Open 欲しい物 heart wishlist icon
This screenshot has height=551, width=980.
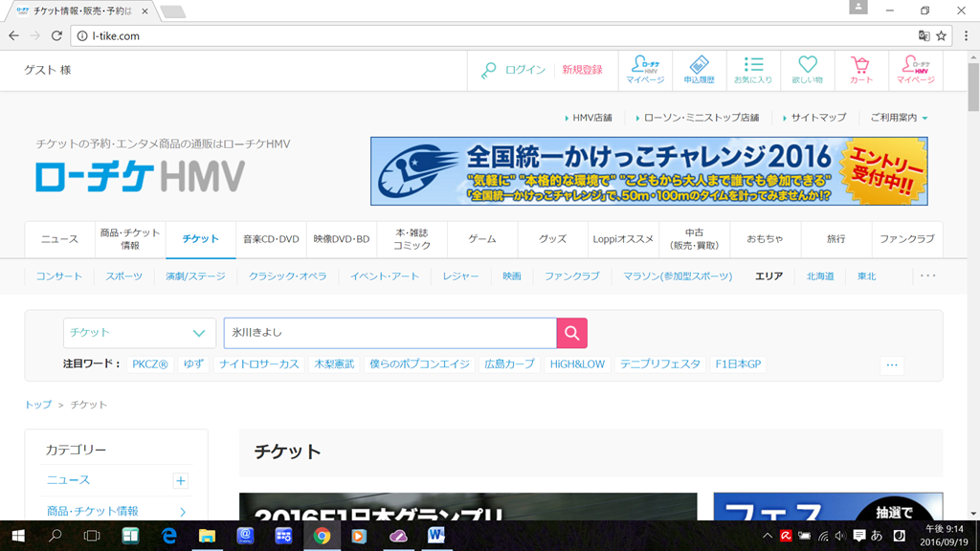tap(807, 70)
